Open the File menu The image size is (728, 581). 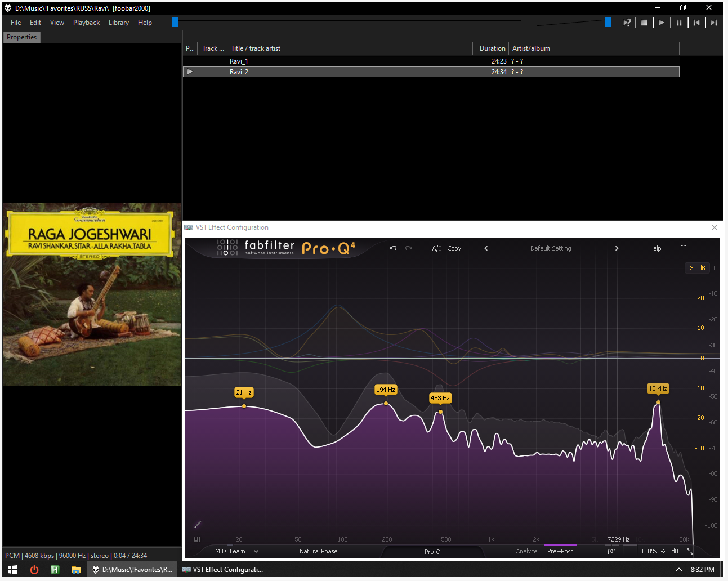16,23
